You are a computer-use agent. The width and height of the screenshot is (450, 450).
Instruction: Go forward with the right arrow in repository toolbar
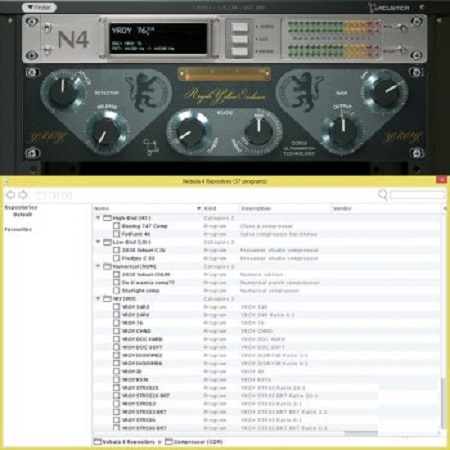pos(23,195)
